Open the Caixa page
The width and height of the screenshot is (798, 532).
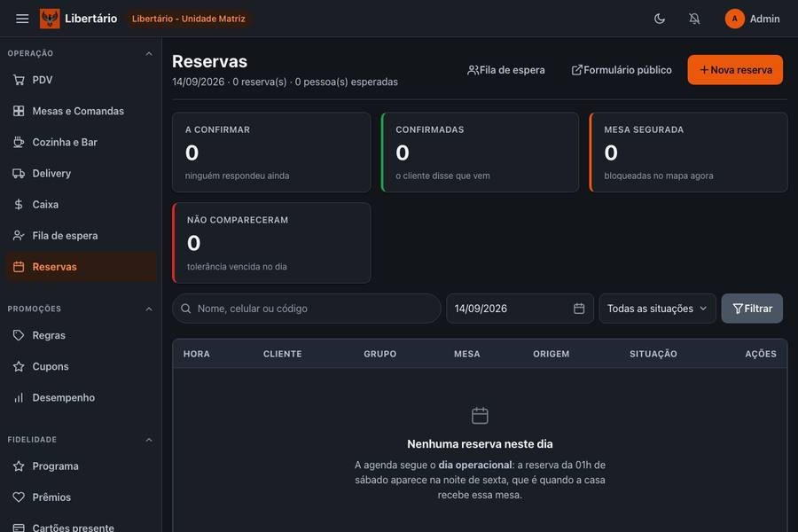[81, 204]
